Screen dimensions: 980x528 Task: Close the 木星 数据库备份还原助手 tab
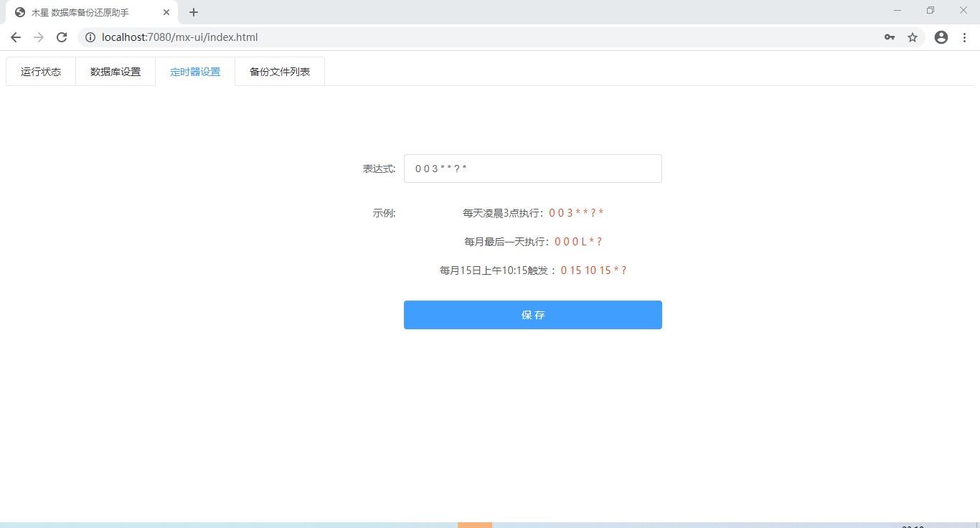tap(166, 12)
